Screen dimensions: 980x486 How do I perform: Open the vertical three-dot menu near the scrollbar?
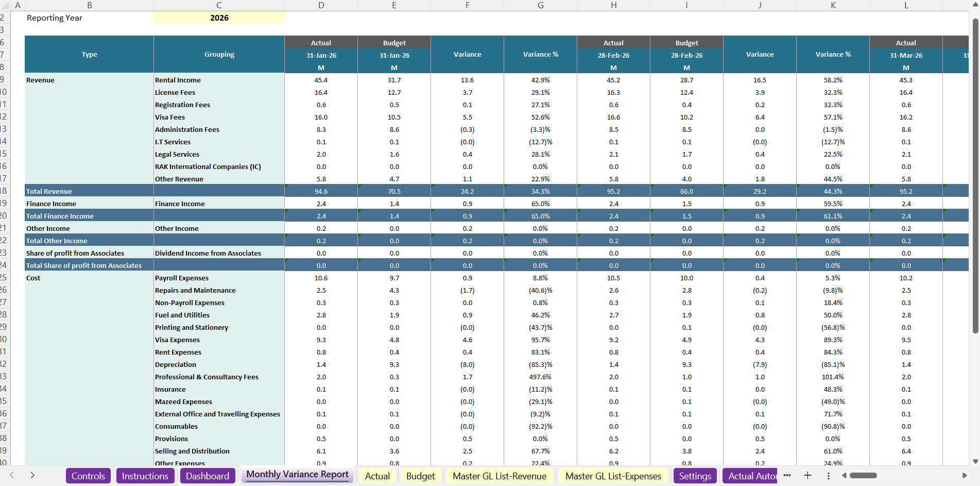(828, 476)
